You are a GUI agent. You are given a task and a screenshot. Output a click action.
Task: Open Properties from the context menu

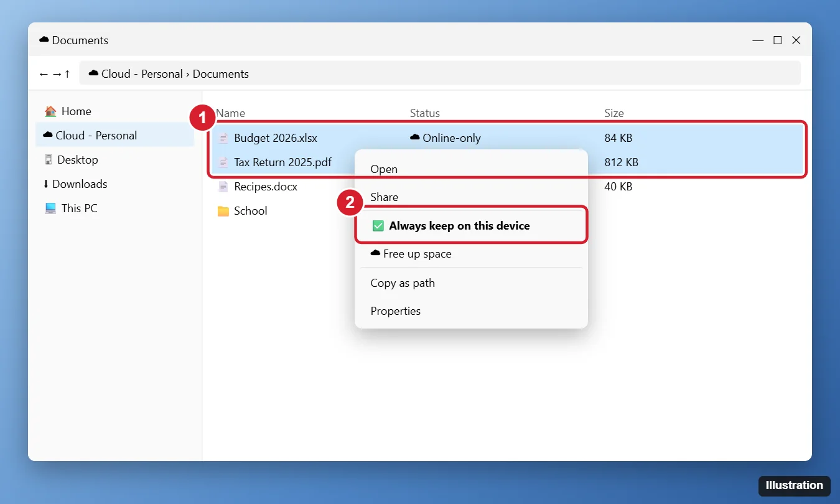point(471,311)
